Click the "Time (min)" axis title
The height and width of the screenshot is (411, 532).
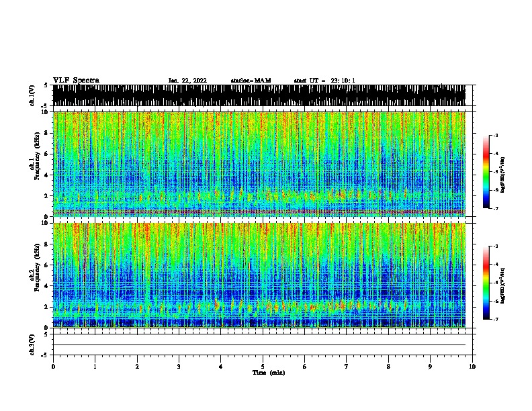coord(269,373)
